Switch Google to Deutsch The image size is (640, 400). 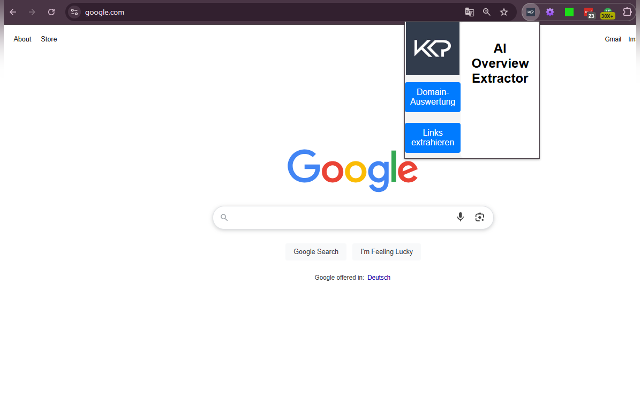pos(379,278)
